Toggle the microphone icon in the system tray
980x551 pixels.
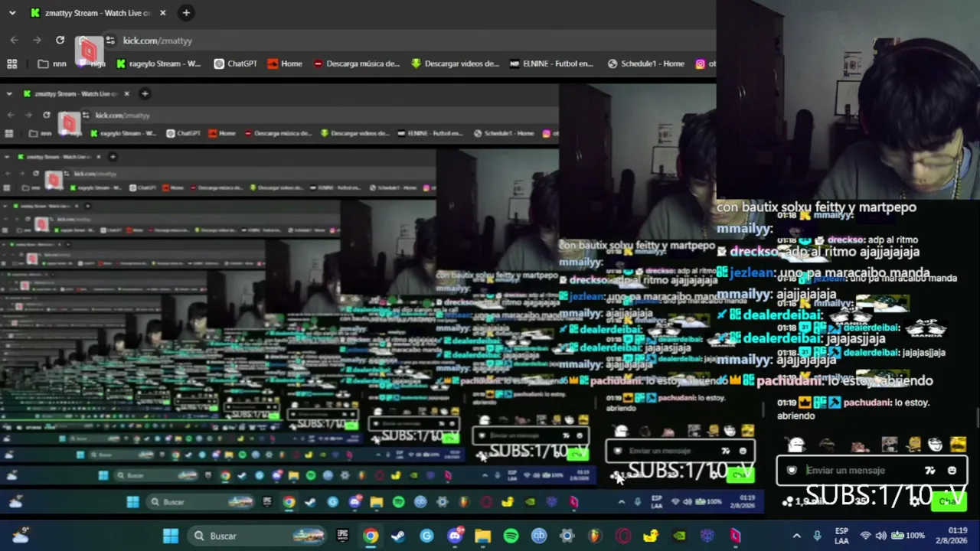pyautogui.click(x=817, y=536)
